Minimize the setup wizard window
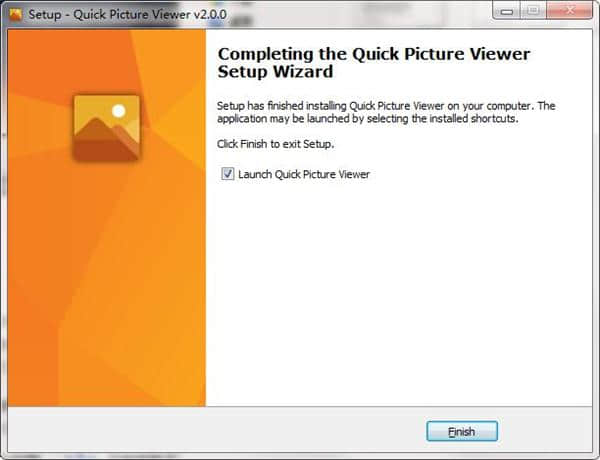 [x=507, y=12]
